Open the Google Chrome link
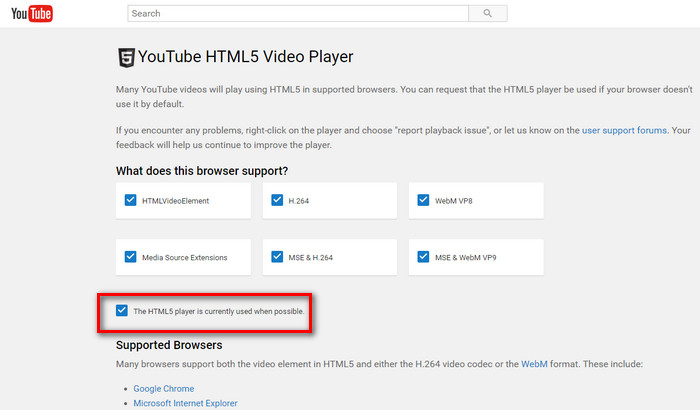700x410 pixels. coord(164,389)
